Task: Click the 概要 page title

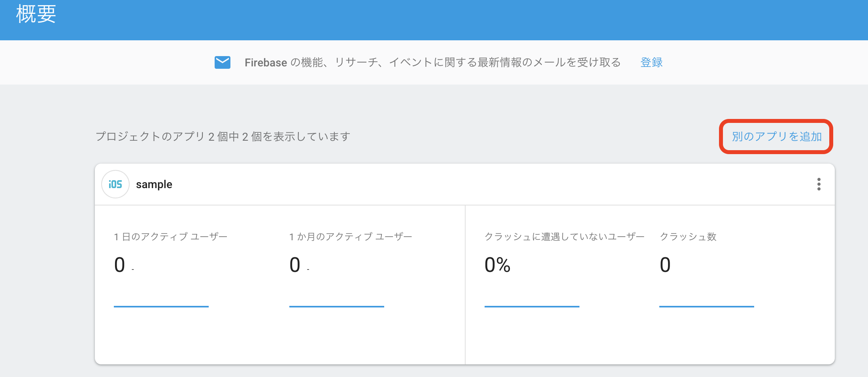Action: (36, 14)
